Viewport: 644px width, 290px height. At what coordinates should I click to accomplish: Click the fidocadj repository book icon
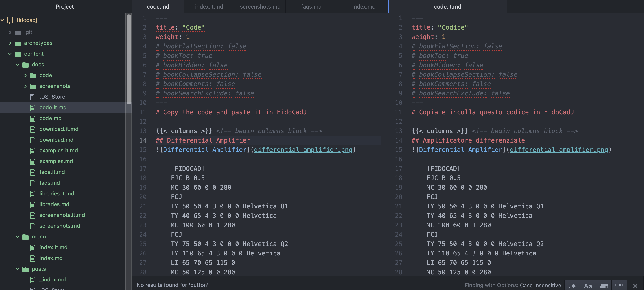[10, 20]
